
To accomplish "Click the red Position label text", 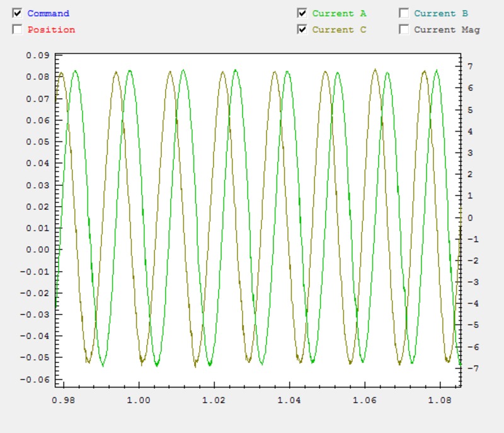I will click(x=51, y=30).
